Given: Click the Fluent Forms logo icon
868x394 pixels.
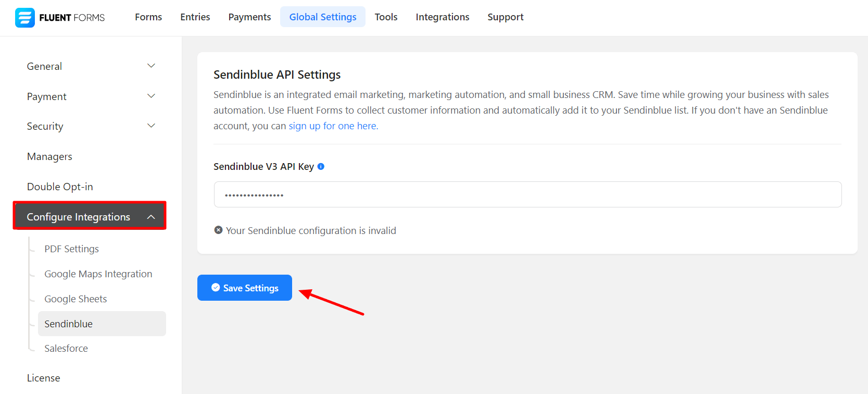Looking at the screenshot, I should 24,18.
